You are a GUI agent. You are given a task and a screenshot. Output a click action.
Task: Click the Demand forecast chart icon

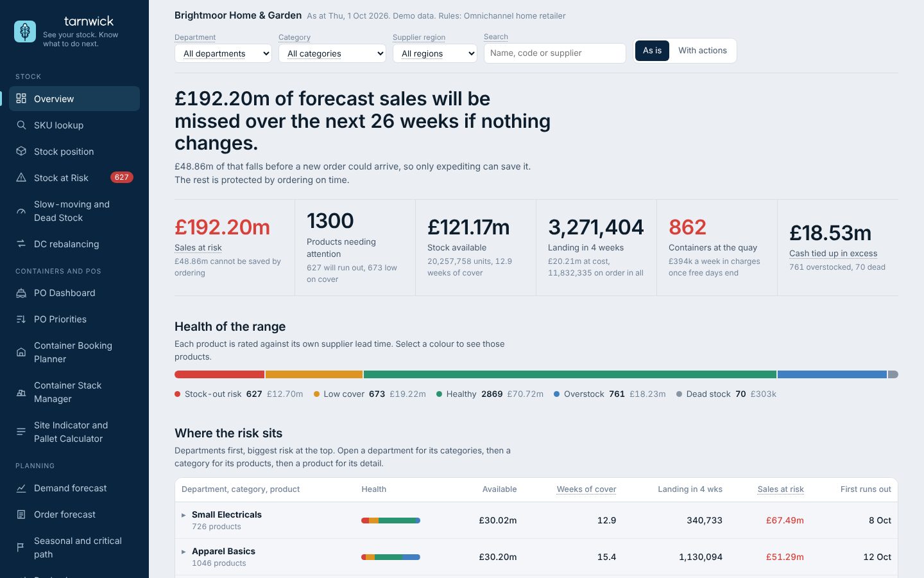[x=21, y=488]
